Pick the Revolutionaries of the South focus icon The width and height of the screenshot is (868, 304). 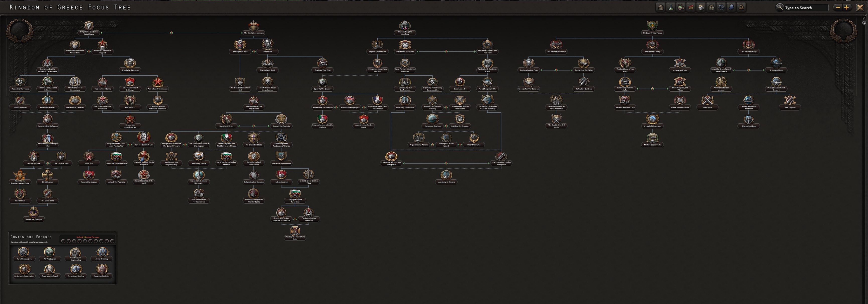pyautogui.click(x=144, y=175)
